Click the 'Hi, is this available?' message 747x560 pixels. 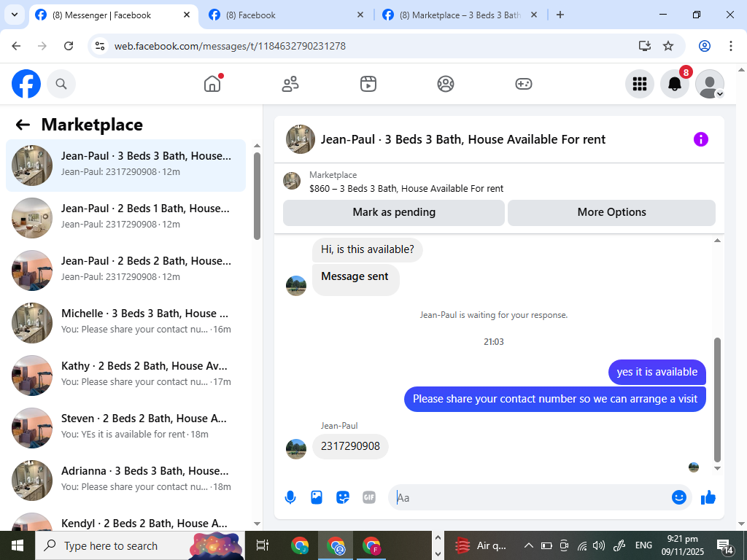tap(368, 249)
